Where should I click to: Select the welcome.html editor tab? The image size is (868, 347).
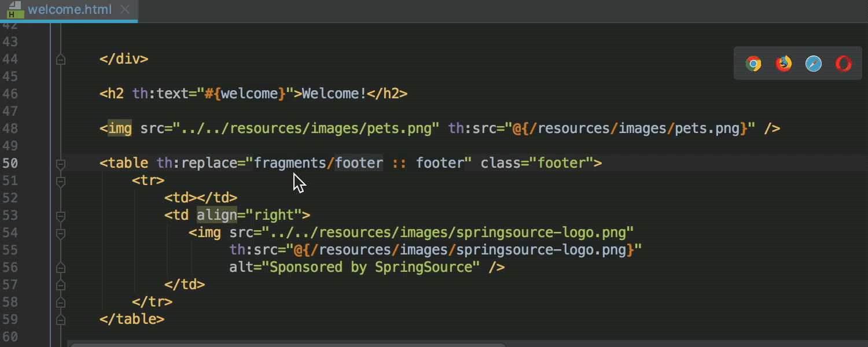[69, 10]
